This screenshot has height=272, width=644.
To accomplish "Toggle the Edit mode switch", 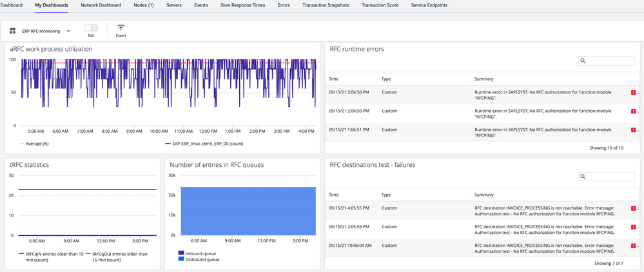I will tap(91, 28).
